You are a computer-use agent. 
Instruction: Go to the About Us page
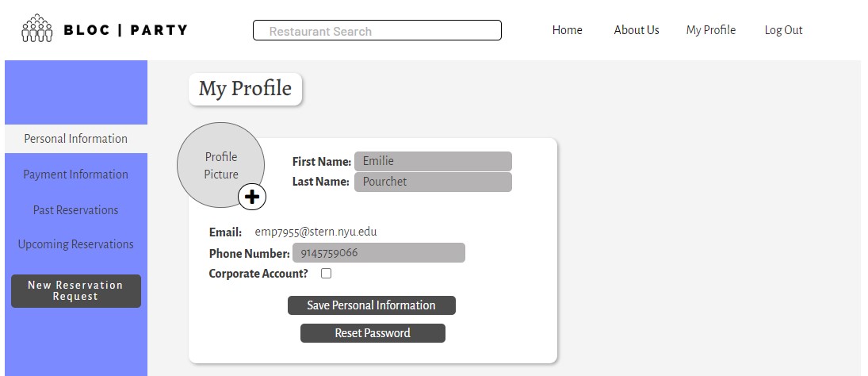click(636, 30)
